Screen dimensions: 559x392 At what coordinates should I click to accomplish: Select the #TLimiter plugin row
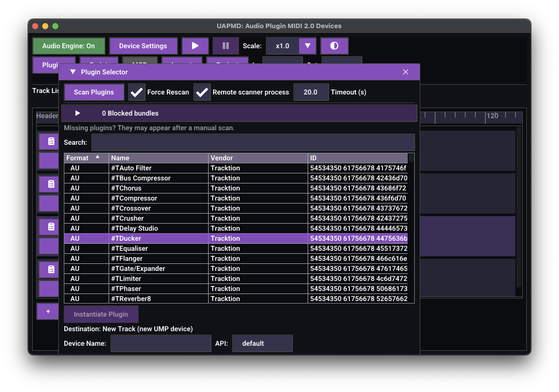[x=236, y=278]
